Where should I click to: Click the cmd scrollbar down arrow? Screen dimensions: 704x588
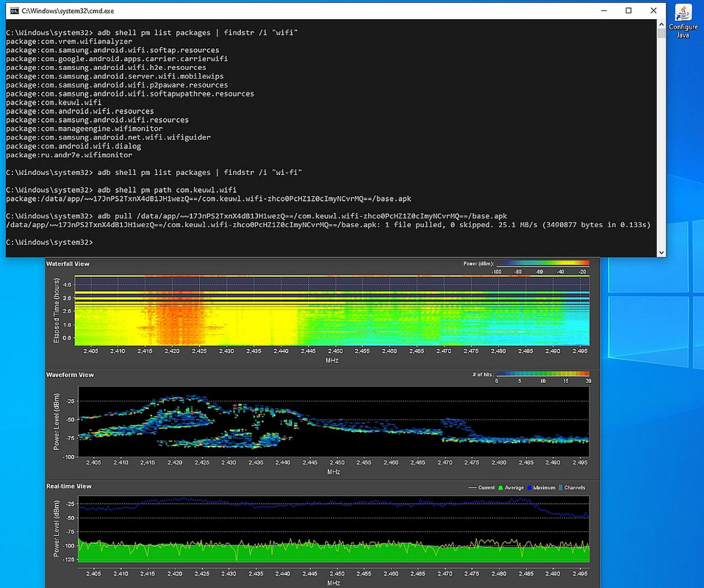tap(661, 253)
